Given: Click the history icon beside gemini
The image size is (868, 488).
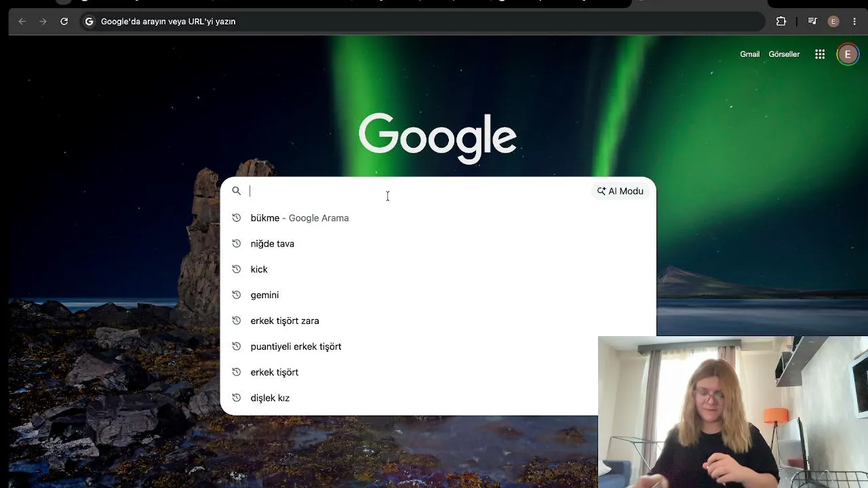Looking at the screenshot, I should [237, 295].
